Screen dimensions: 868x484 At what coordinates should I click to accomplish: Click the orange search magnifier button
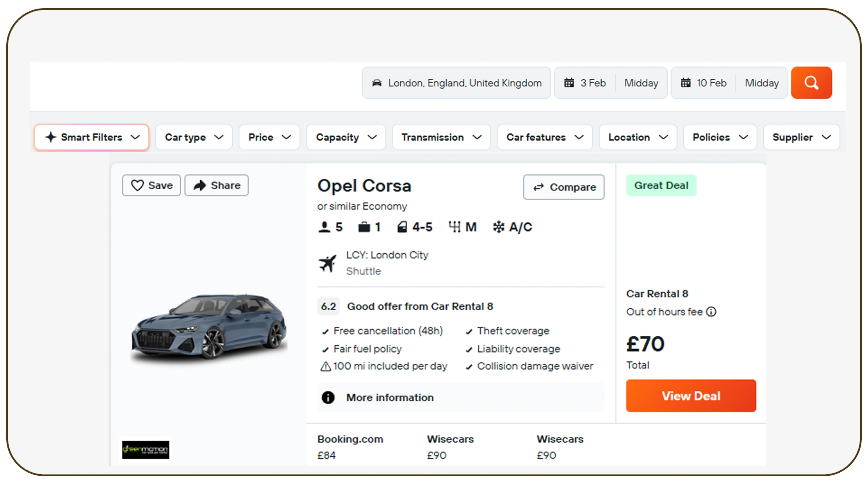(x=811, y=83)
